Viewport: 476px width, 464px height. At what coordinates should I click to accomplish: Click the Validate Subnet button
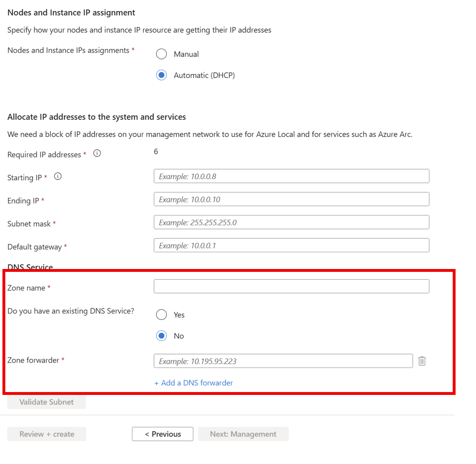pos(47,402)
